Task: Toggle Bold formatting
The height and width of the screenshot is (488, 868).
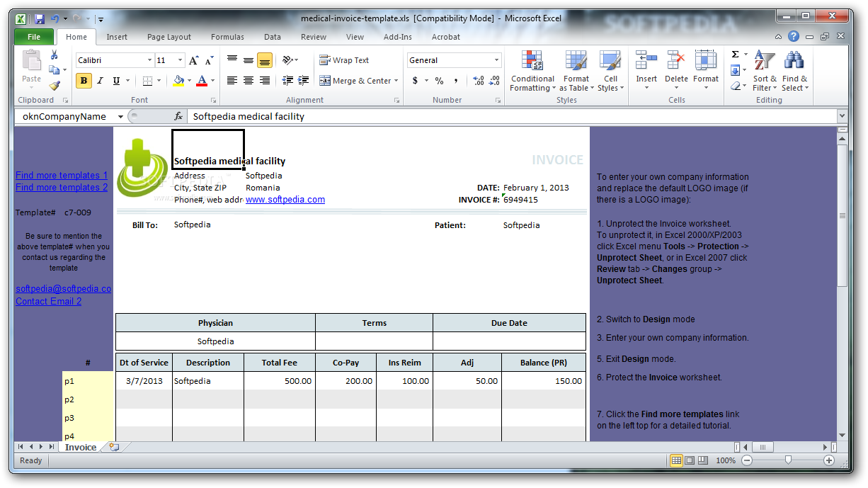Action: [84, 81]
